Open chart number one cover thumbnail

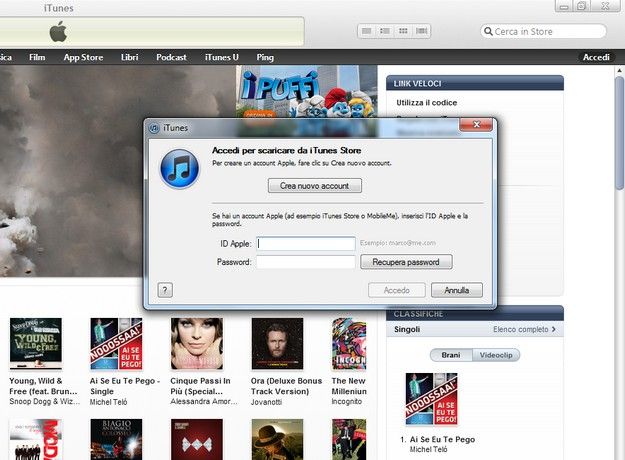(431, 399)
